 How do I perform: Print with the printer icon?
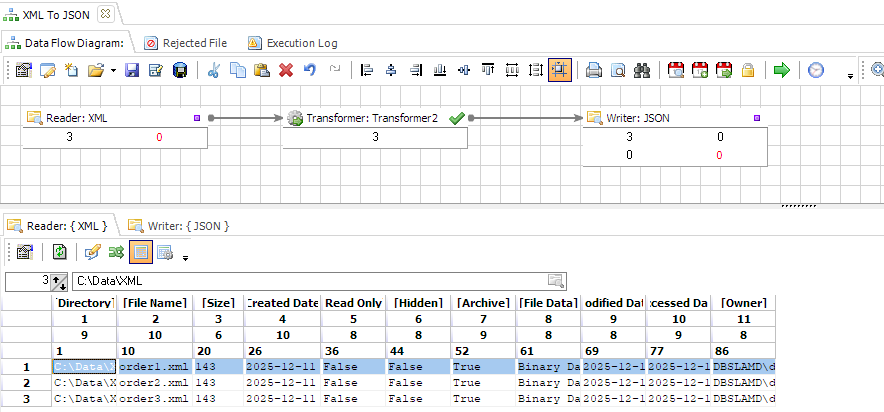coord(594,70)
